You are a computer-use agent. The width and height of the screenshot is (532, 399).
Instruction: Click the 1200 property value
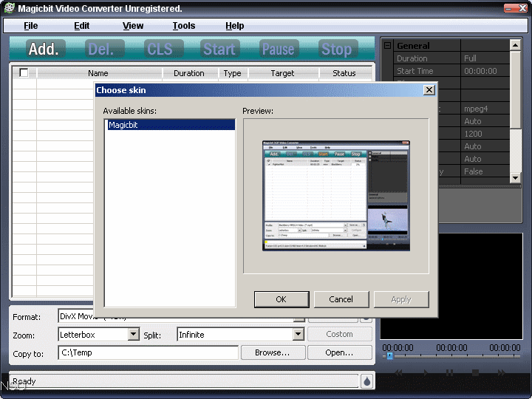485,134
